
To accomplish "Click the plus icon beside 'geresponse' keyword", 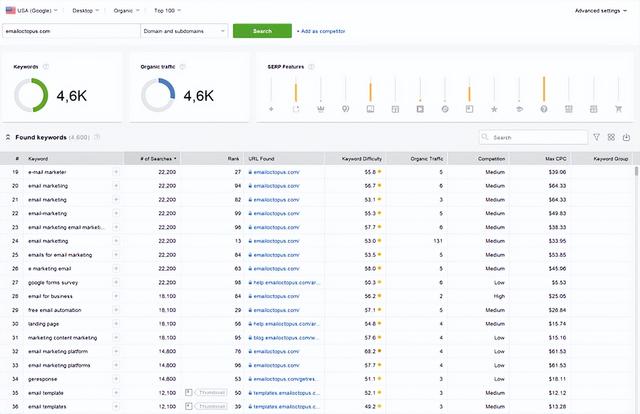I will (115, 380).
